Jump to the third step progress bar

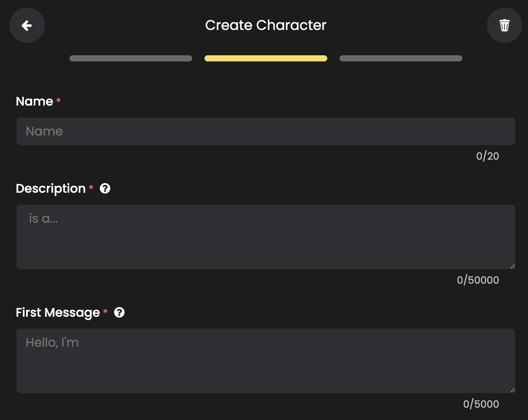401,58
